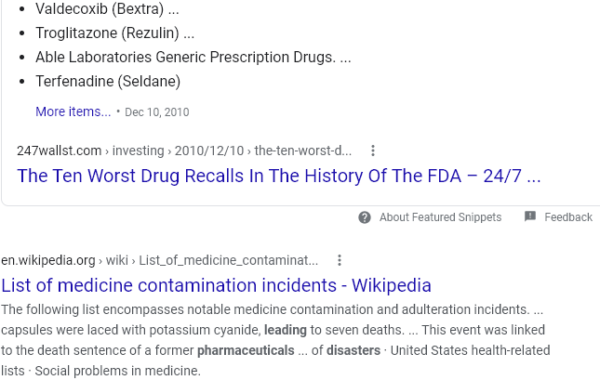This screenshot has height=380, width=600.
Task: Open three-dot menu beside en.wikipedia.org result
Action: [x=339, y=261]
